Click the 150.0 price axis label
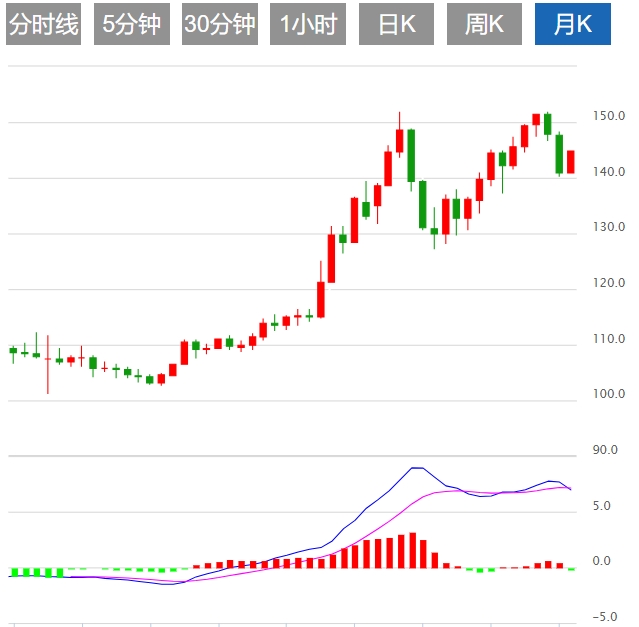Viewport: 639px width, 627px height. point(608,116)
